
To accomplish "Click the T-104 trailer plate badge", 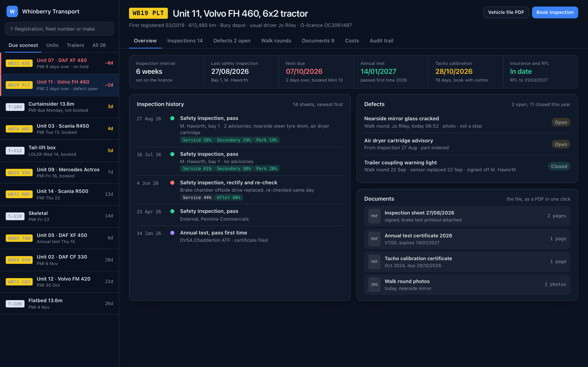I will point(15,107).
